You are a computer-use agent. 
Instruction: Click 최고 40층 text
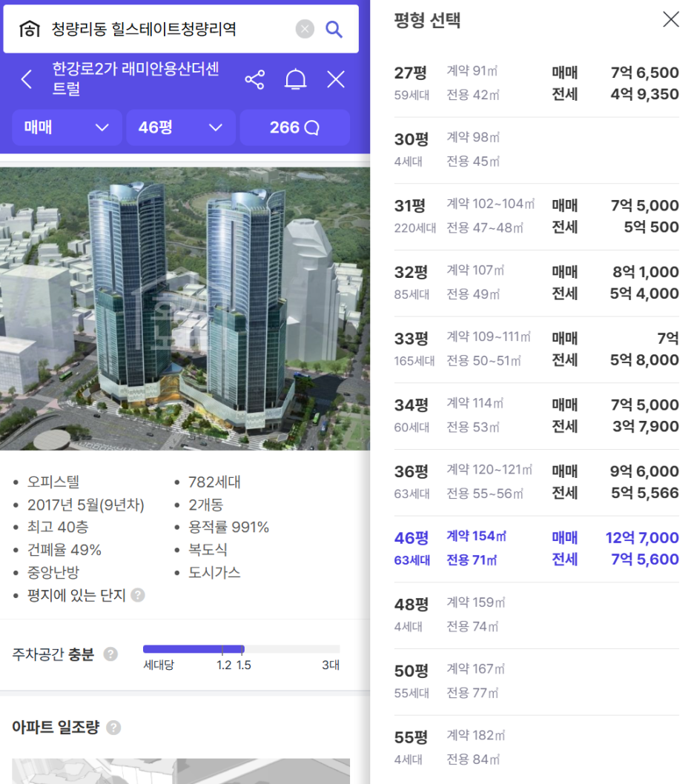point(58,527)
